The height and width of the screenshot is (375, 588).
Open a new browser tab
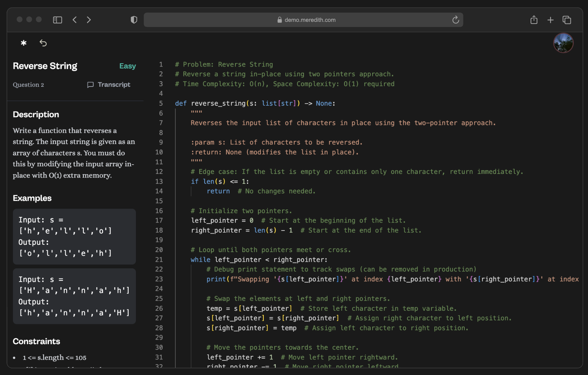click(x=550, y=20)
